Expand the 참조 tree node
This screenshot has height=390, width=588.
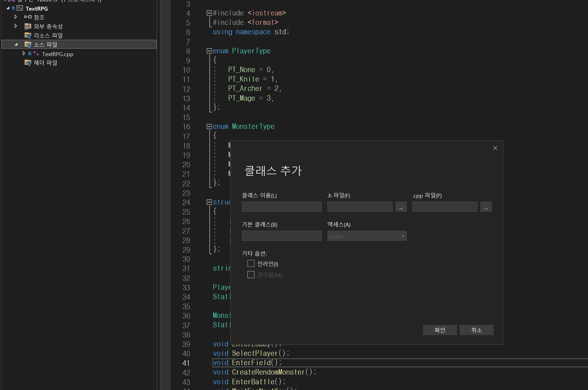click(16, 17)
